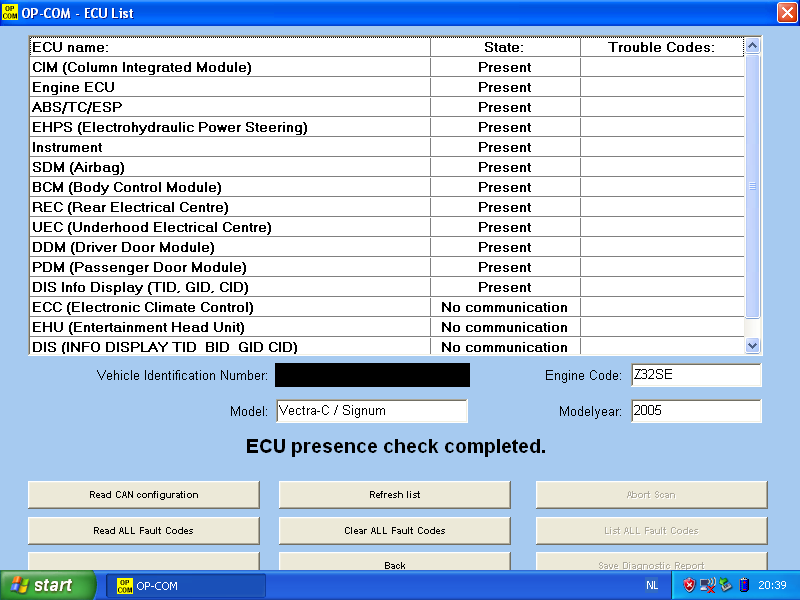Click the ECU list scrollbar thumb
This screenshot has width=800, height=600.
point(753,186)
